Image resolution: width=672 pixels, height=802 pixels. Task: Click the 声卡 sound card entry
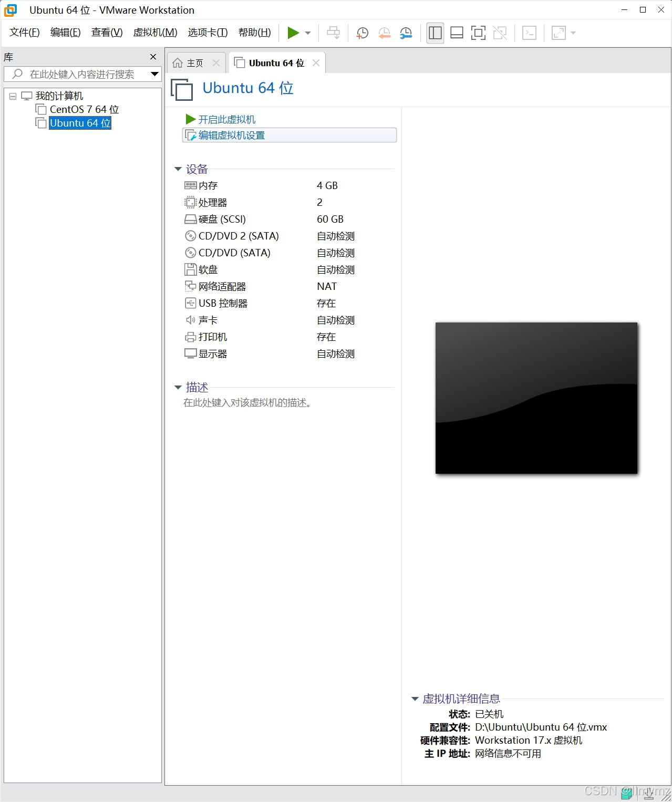(x=208, y=320)
